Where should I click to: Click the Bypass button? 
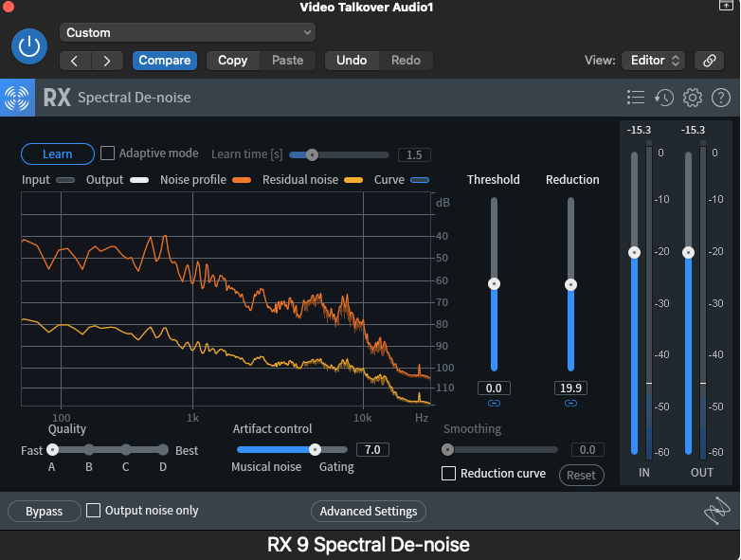pos(45,512)
